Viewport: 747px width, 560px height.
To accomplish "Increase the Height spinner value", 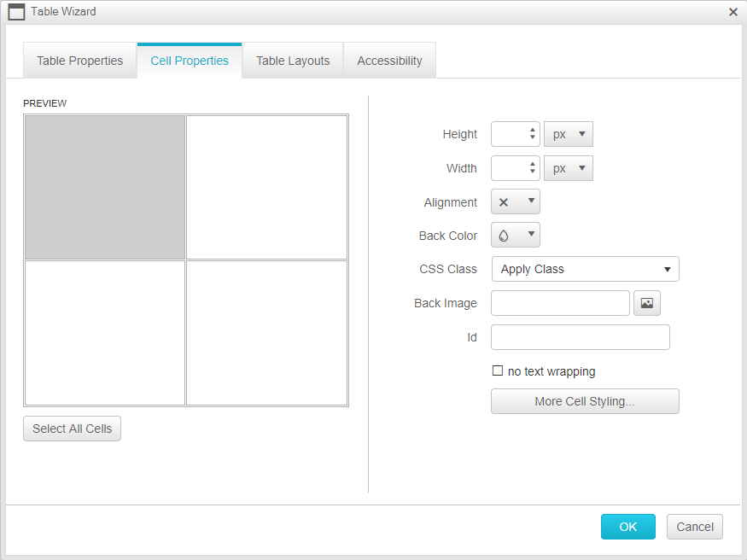I will pos(533,131).
